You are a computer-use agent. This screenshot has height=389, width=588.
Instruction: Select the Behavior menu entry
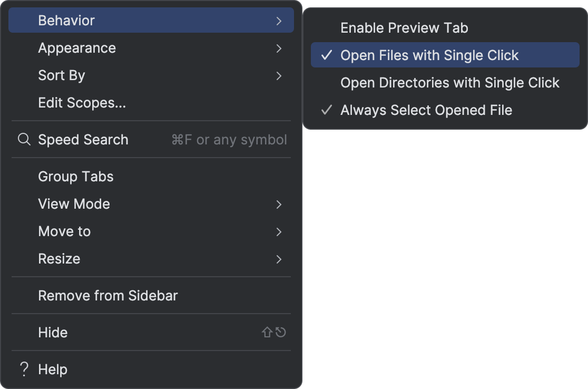66,20
